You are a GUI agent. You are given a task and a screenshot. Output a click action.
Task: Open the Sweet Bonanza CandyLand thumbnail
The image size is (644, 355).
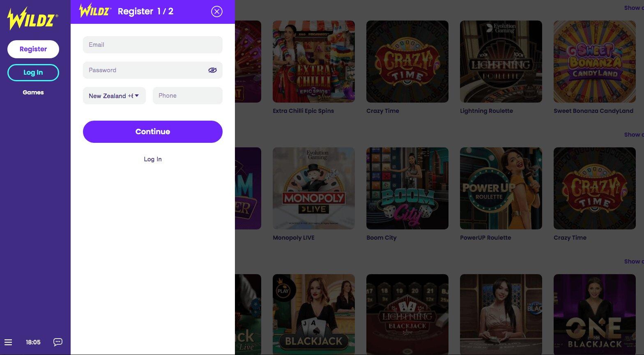tap(594, 62)
